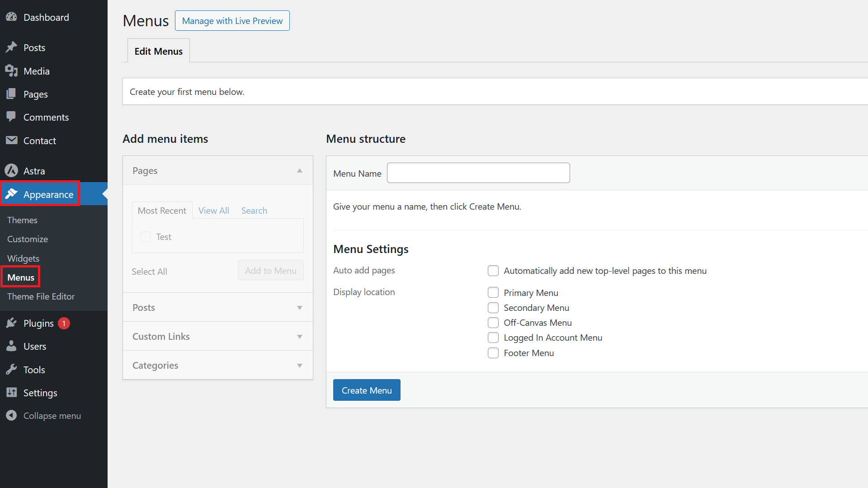Click the Collapse menu label
Image resolution: width=868 pixels, height=488 pixels.
pyautogui.click(x=52, y=416)
